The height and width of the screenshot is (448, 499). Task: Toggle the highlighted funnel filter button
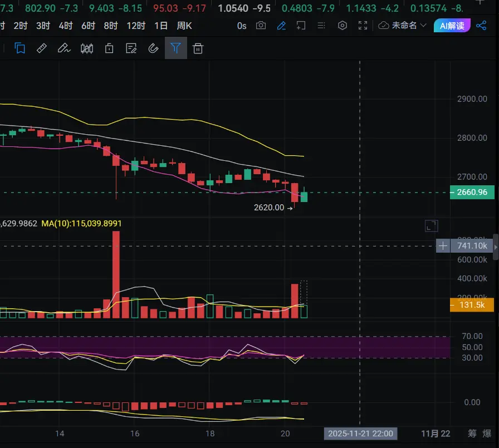pyautogui.click(x=176, y=48)
